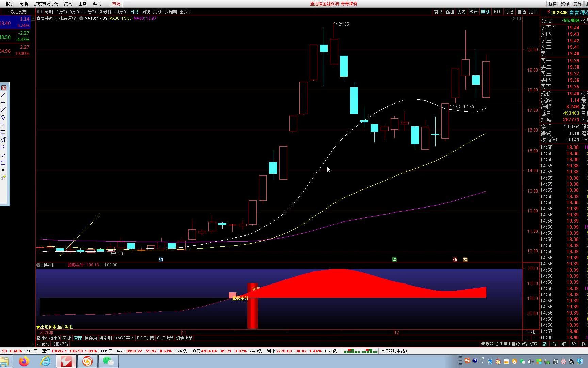Screen dimensions: 588x368
Task: Collapse the chart using the top-left triangle
Action: tap(33, 18)
